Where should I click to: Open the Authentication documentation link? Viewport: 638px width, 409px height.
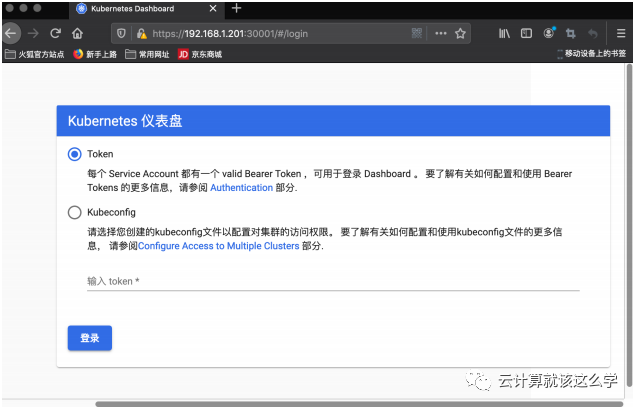[x=241, y=188]
